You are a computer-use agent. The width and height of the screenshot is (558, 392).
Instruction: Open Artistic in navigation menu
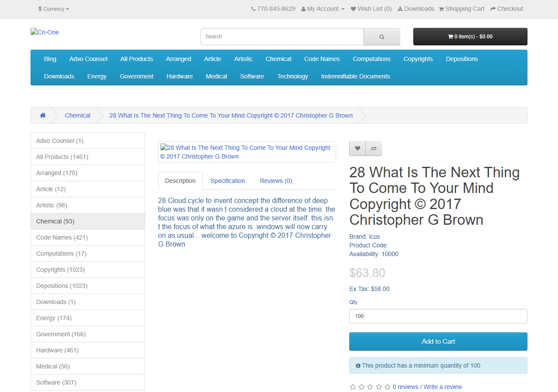[243, 59]
